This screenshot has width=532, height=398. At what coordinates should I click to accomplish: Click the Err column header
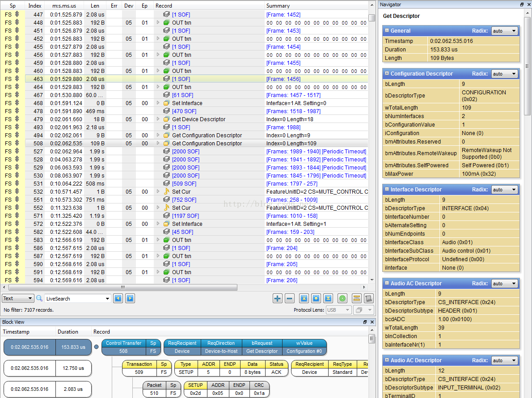click(x=114, y=5)
